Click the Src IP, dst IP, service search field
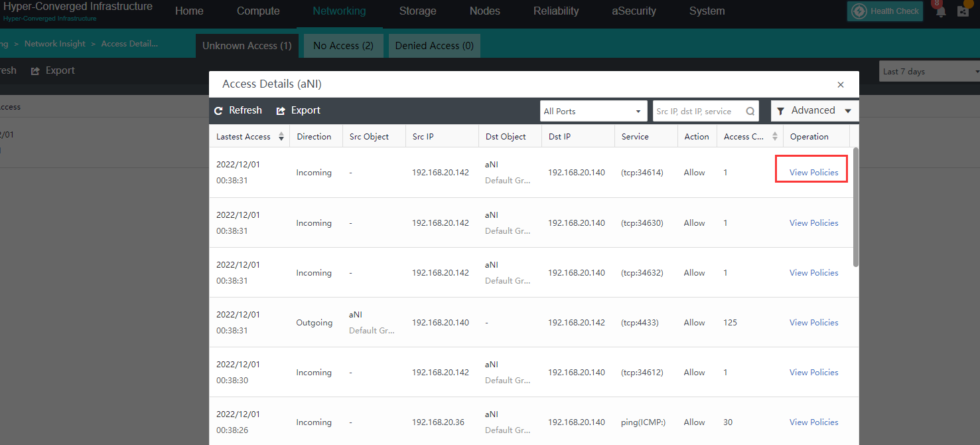980x445 pixels. (706, 112)
